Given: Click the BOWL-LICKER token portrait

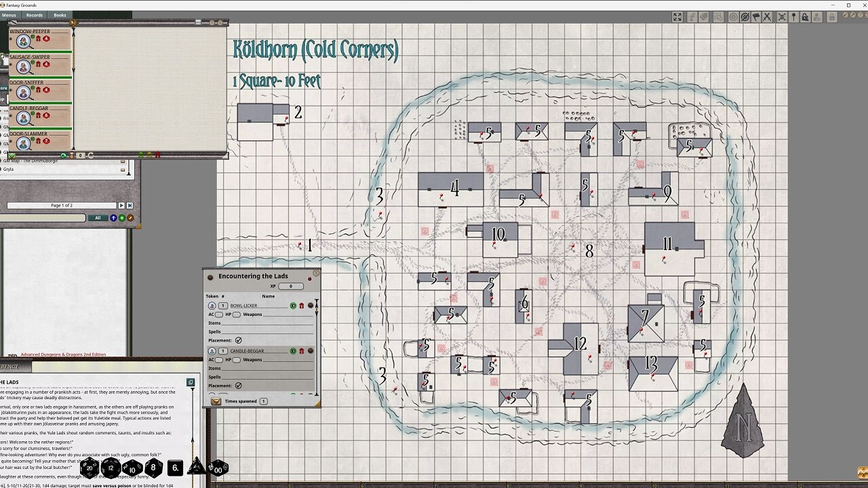Looking at the screenshot, I should point(212,306).
